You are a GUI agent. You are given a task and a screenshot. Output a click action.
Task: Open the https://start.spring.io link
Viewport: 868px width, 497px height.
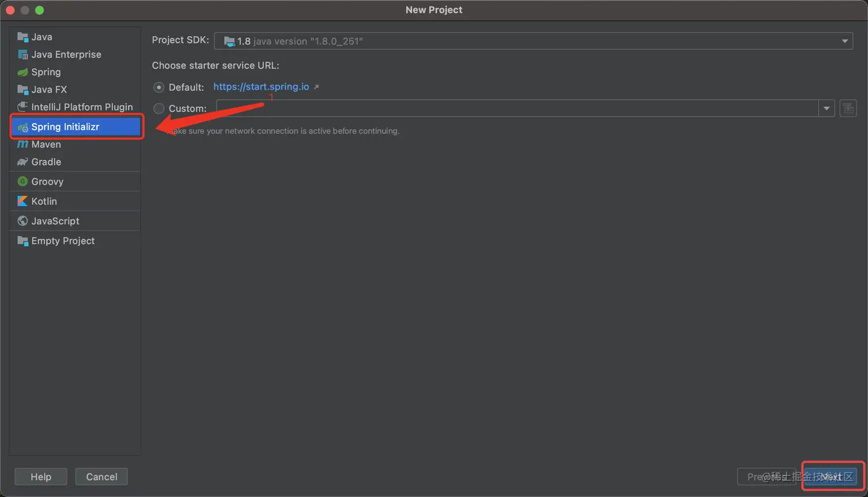point(261,87)
